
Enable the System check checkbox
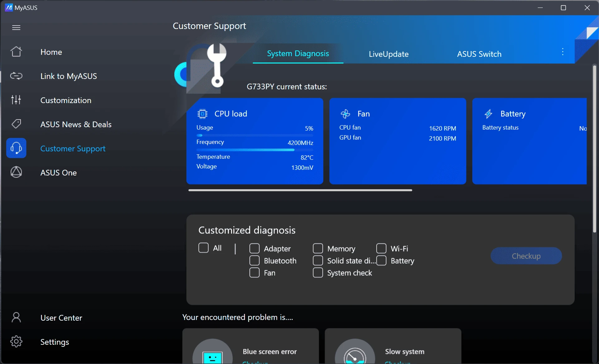coord(318,273)
